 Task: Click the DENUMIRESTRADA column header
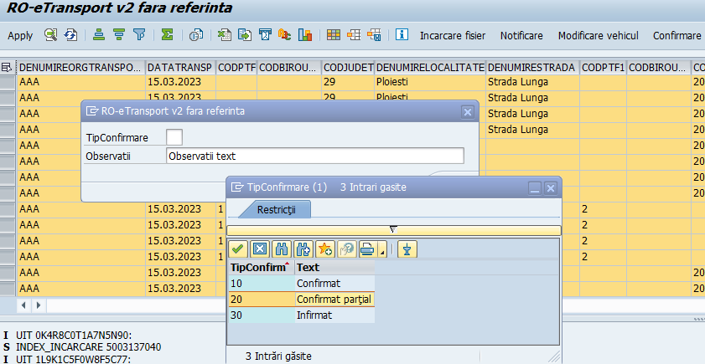point(532,67)
